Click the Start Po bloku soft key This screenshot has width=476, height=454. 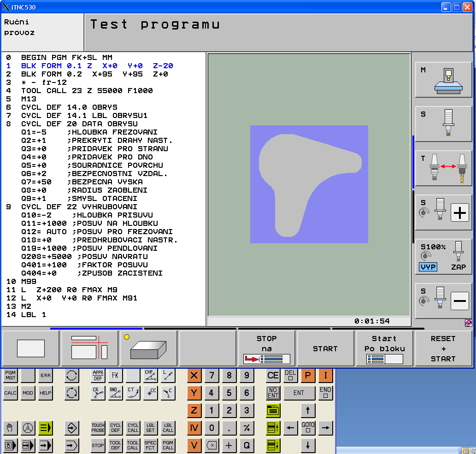coord(385,348)
